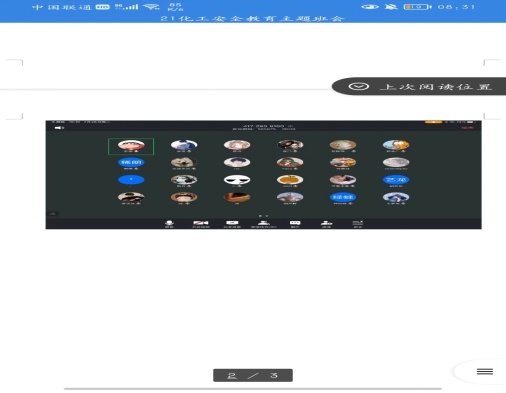Toggle the crossed-out video camera icon
Image resolution: width=506 pixels, height=393 pixels.
click(201, 224)
